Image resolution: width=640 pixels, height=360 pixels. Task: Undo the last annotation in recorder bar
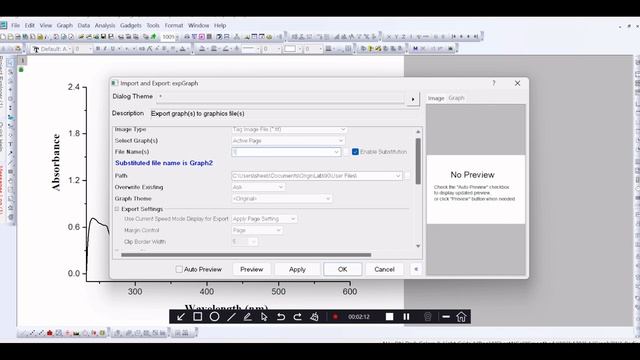pos(281,317)
